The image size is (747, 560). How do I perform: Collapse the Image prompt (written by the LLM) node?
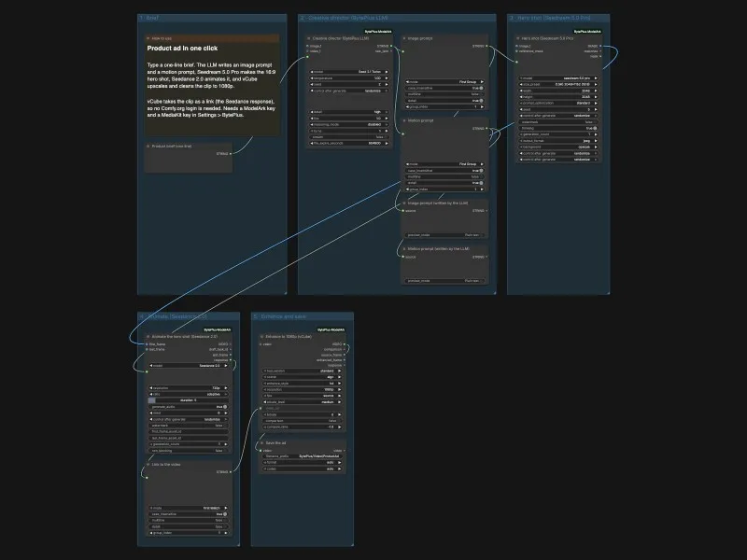tap(404, 203)
